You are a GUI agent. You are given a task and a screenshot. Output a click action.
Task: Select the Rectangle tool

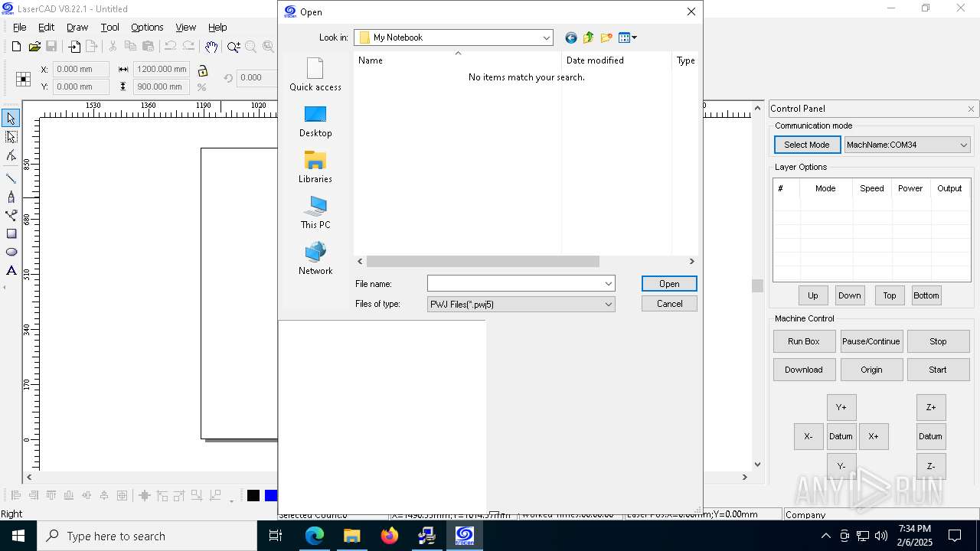tap(11, 233)
